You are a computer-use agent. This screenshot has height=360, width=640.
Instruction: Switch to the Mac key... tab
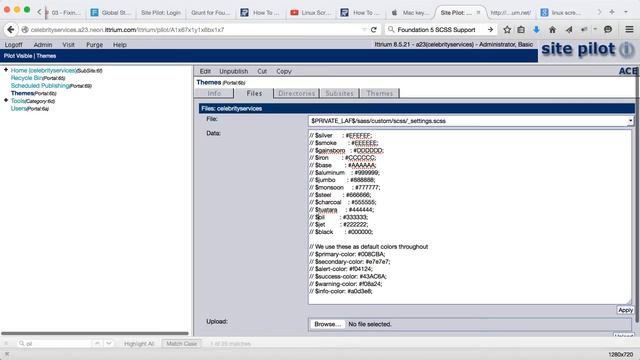[411, 13]
